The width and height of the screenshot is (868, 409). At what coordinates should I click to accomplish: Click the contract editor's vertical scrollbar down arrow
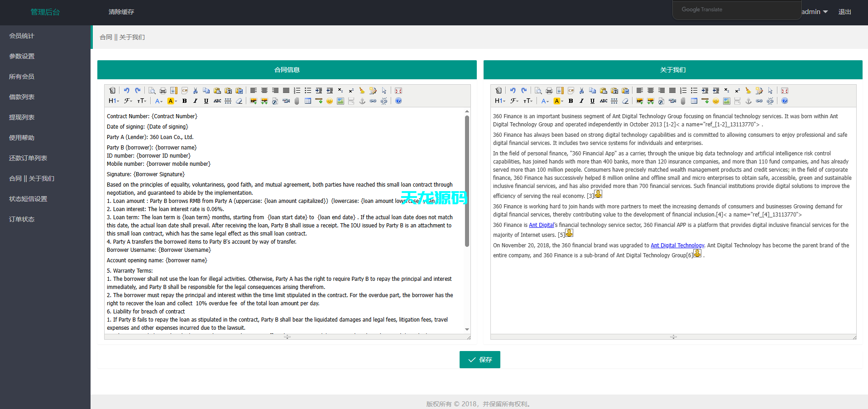(467, 329)
